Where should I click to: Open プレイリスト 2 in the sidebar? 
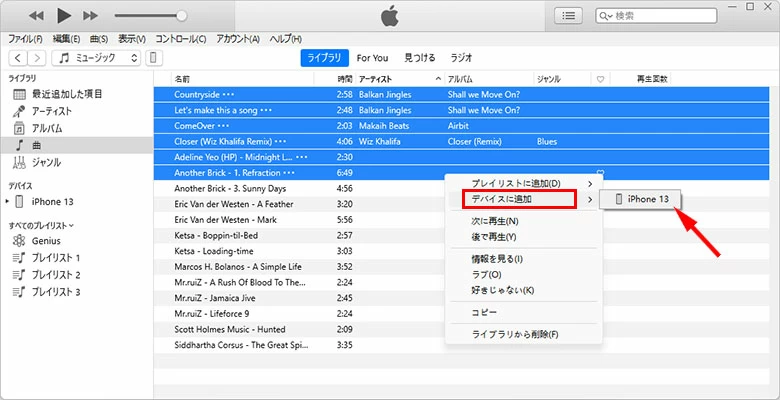56,275
